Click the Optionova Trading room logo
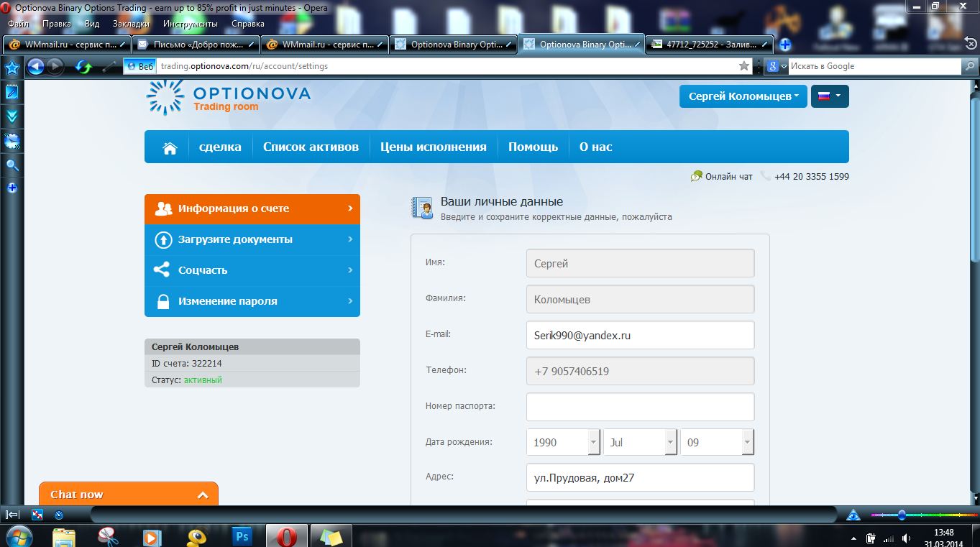Image resolution: width=980 pixels, height=547 pixels. (229, 98)
